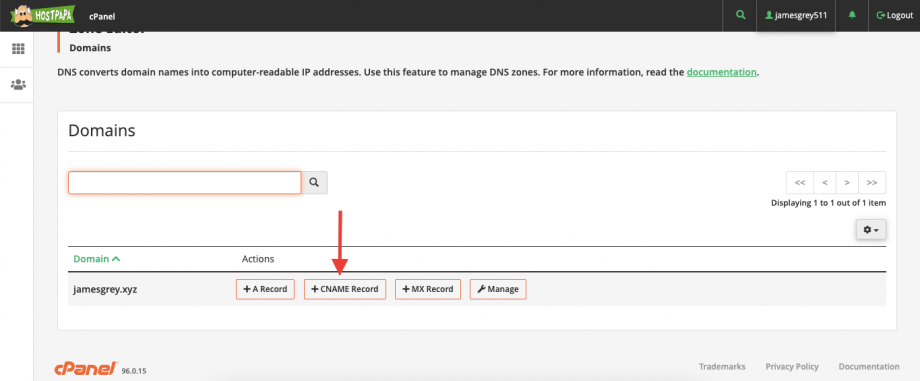
Task: Click the magnifier button beside domain search
Action: (314, 183)
